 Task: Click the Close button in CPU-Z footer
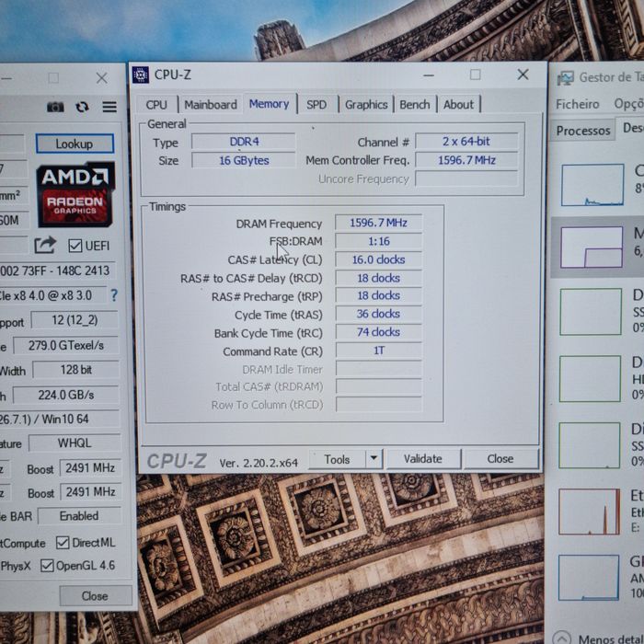(500, 458)
